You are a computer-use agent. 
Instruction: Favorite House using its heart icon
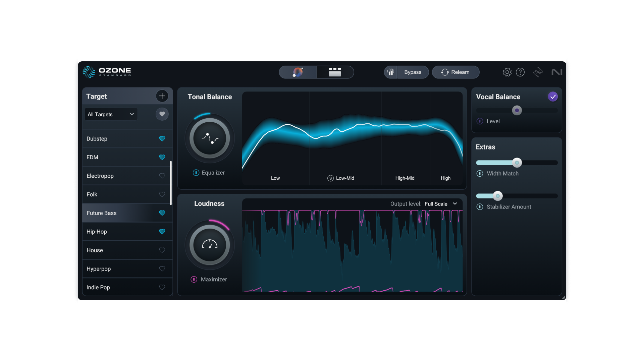pyautogui.click(x=162, y=250)
